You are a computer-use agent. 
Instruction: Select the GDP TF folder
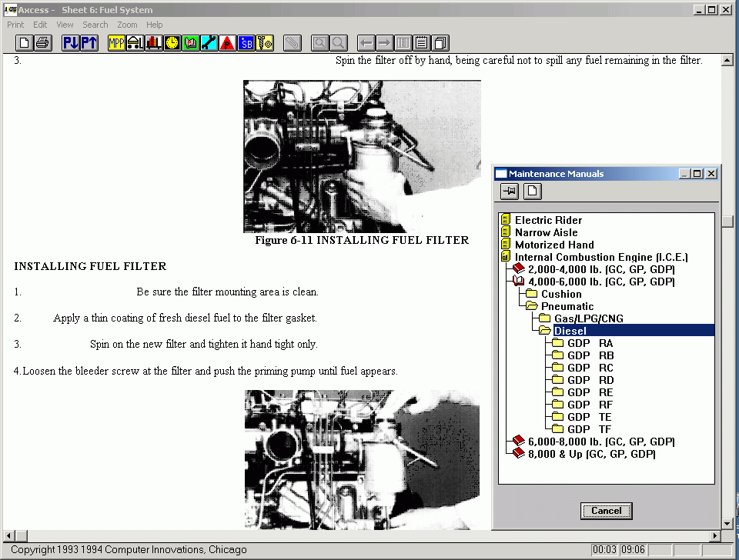tap(589, 428)
